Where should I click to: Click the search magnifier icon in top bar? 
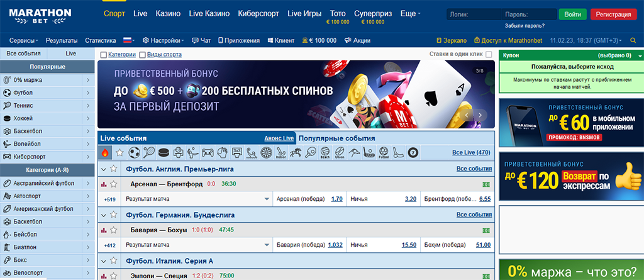coord(633,40)
